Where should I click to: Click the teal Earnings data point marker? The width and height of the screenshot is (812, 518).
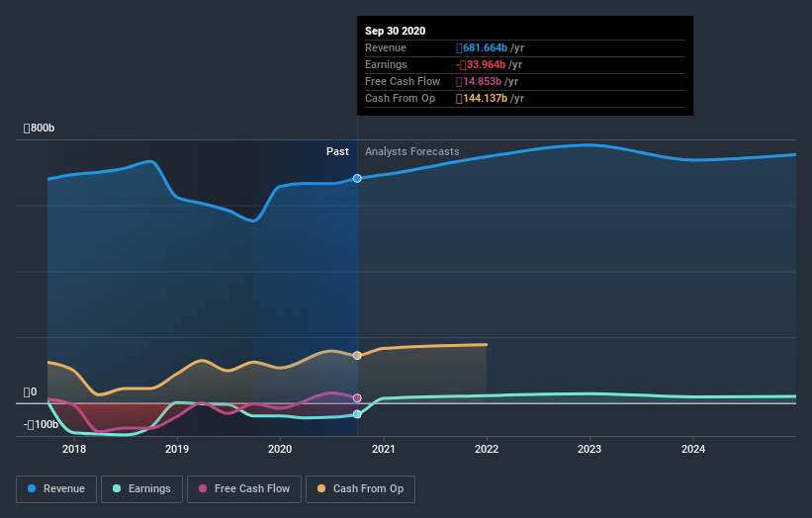[357, 414]
